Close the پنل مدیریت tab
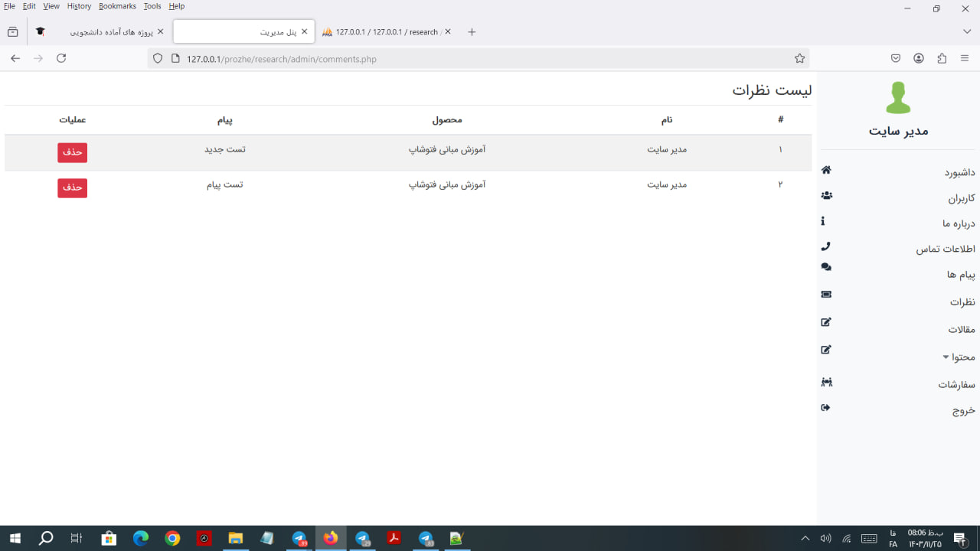980x551 pixels. click(x=304, y=31)
